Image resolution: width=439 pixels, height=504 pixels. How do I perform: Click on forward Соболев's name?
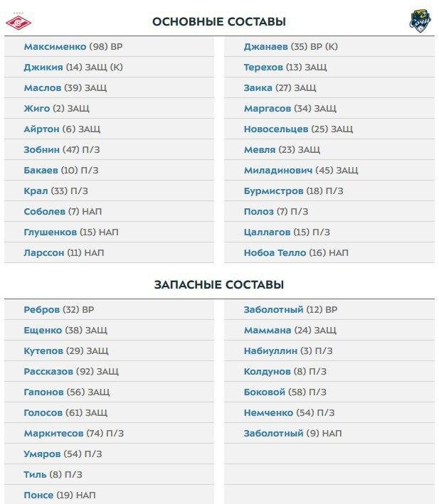click(x=46, y=212)
